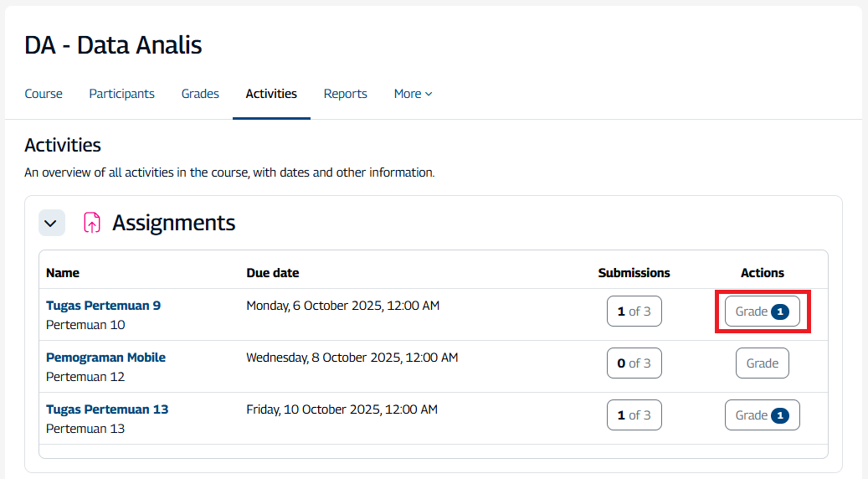
Task: Click the Due date column header
Action: coord(273,273)
